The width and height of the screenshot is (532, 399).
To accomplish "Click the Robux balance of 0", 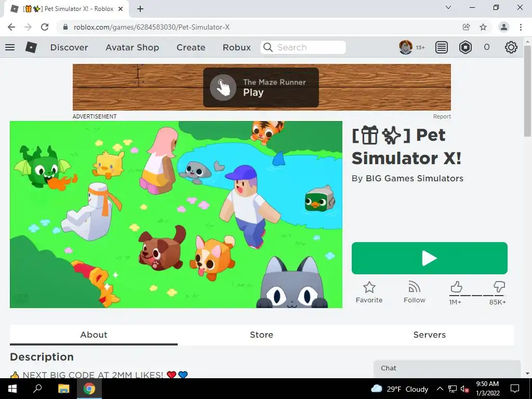I will (486, 47).
